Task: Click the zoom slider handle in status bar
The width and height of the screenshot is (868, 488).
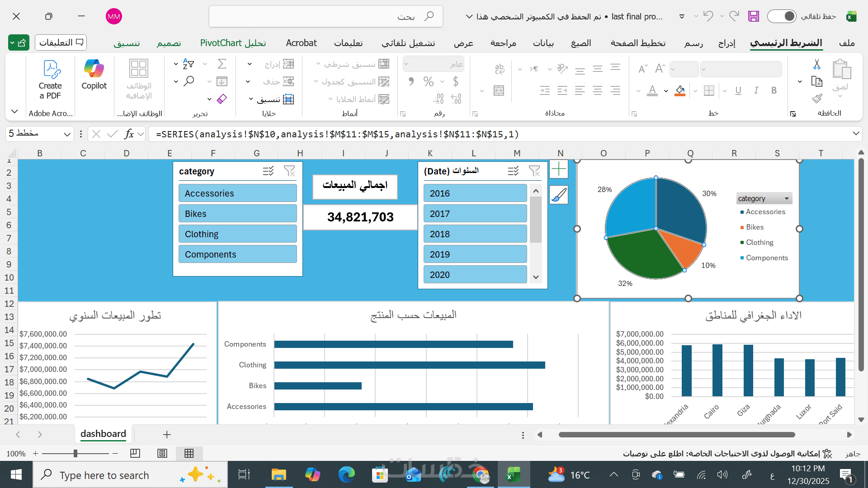Action: point(75,453)
